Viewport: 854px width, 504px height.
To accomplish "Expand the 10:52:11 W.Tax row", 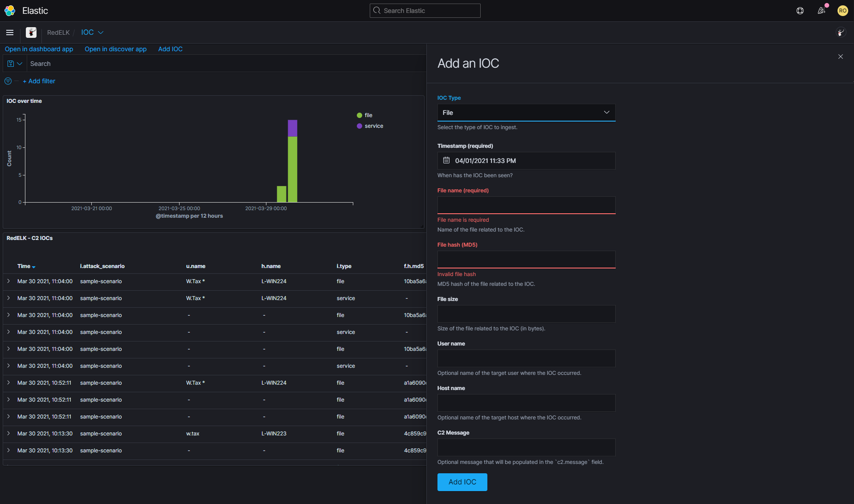I will tap(8, 383).
